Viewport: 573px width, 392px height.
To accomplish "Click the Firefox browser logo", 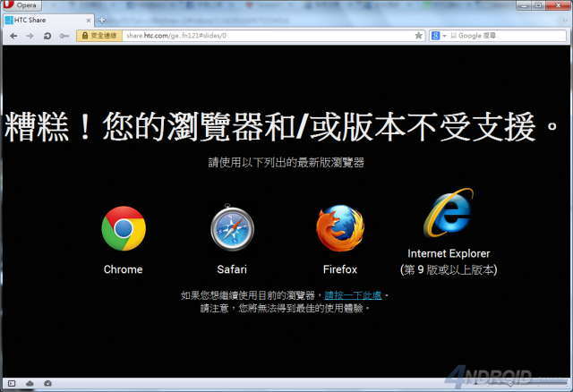I will click(x=340, y=228).
